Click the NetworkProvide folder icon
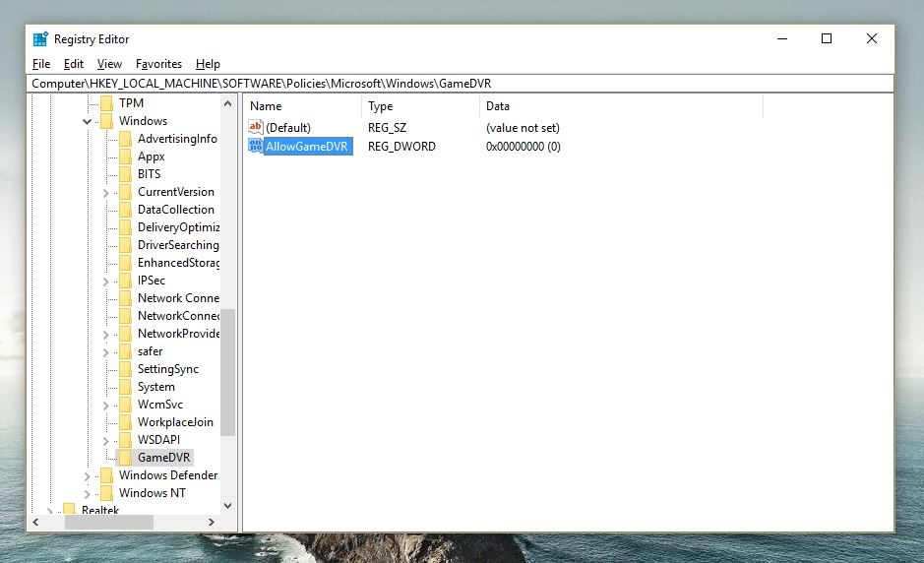Image resolution: width=924 pixels, height=563 pixels. [x=126, y=333]
